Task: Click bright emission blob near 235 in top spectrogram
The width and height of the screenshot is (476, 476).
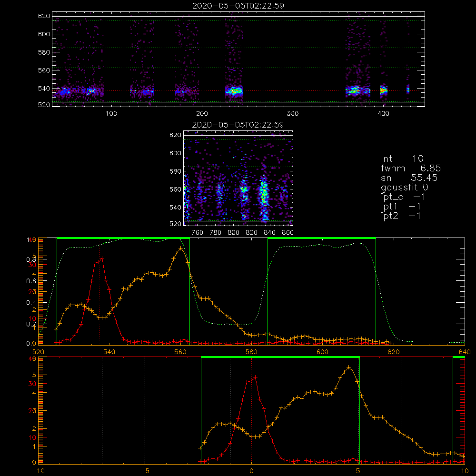Action: click(x=234, y=91)
